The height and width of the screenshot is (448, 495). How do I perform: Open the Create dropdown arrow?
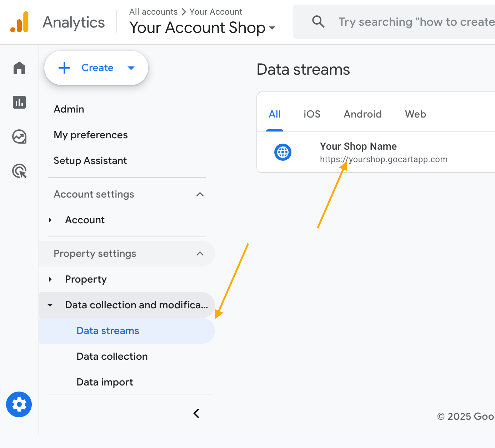tap(131, 68)
